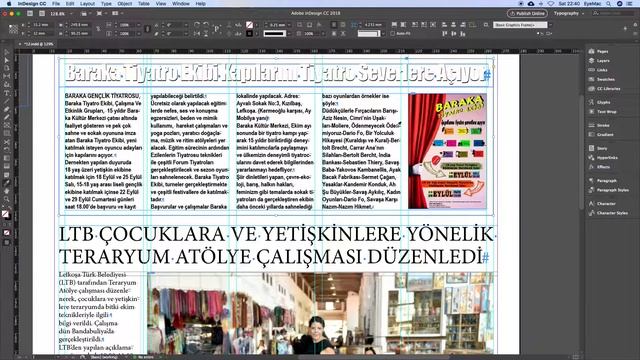The width and height of the screenshot is (640, 360).
Task: Open the stroke type dropdown
Action: click(289, 33)
